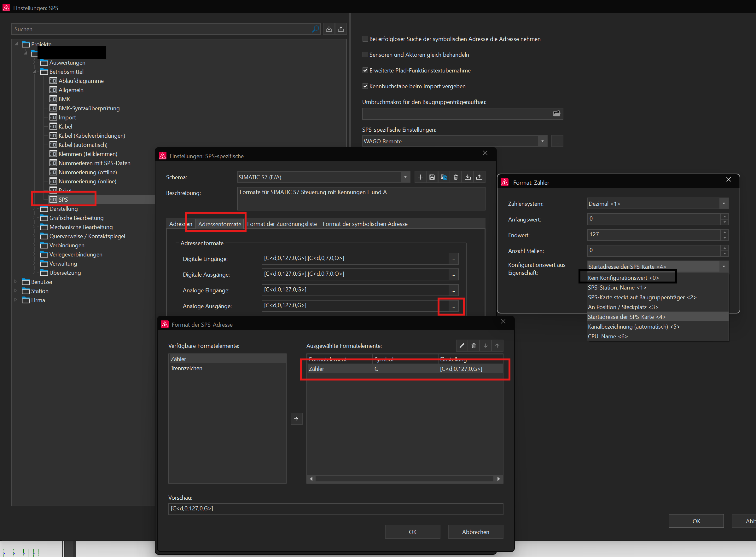The height and width of the screenshot is (557, 756).
Task: Click the save schema floppy icon
Action: 432,177
